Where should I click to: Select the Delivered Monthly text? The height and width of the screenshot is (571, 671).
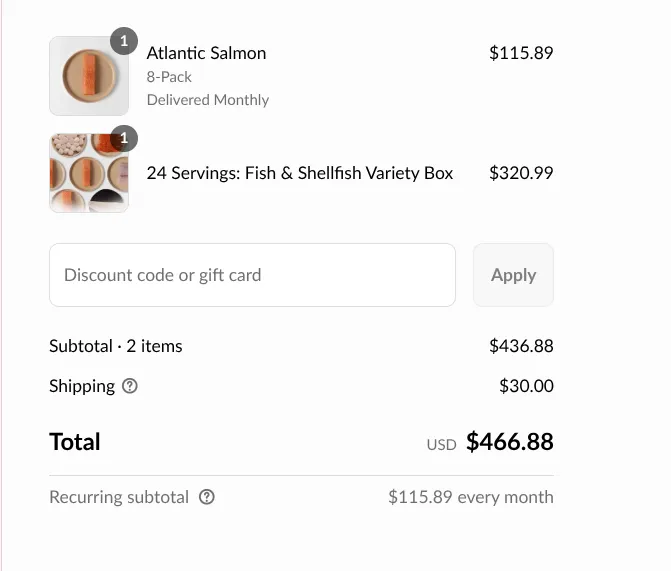(208, 100)
